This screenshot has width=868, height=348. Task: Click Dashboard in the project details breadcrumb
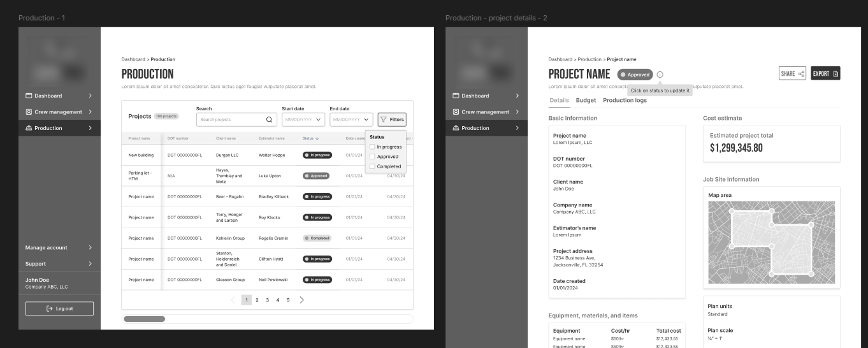(x=560, y=59)
